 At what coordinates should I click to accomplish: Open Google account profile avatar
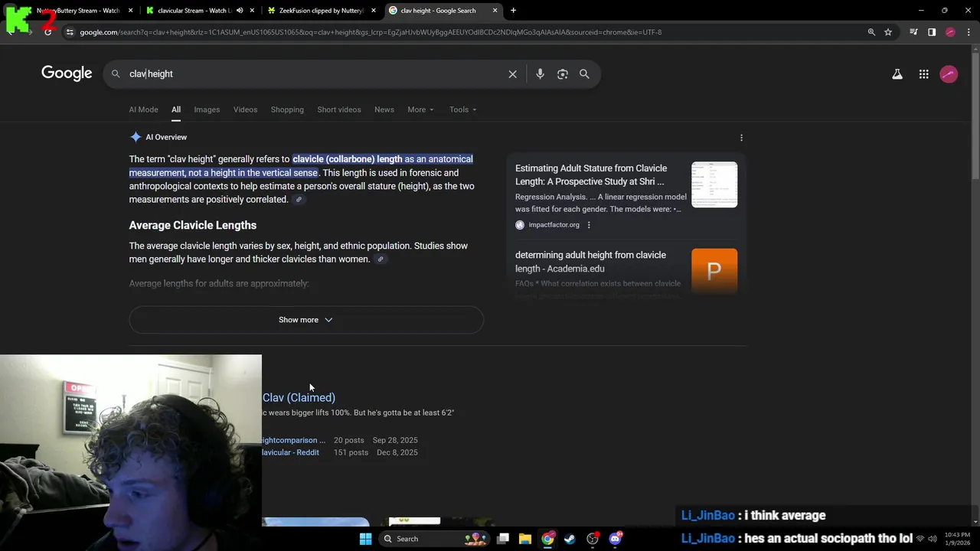[949, 74]
